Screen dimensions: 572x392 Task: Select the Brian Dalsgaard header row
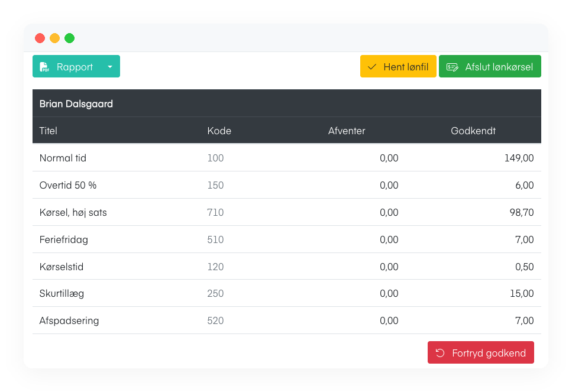pos(287,103)
